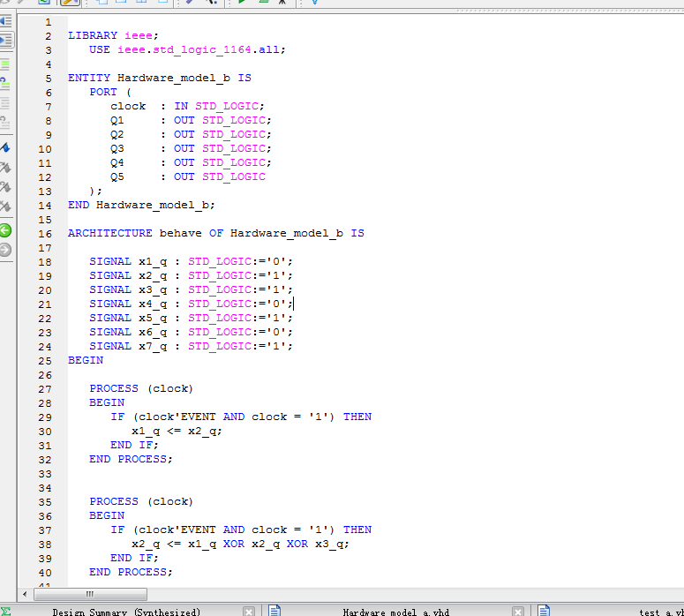Click the horizontal scrollbar thumb below the editor
Screen dimensions: 684x616
point(90,594)
